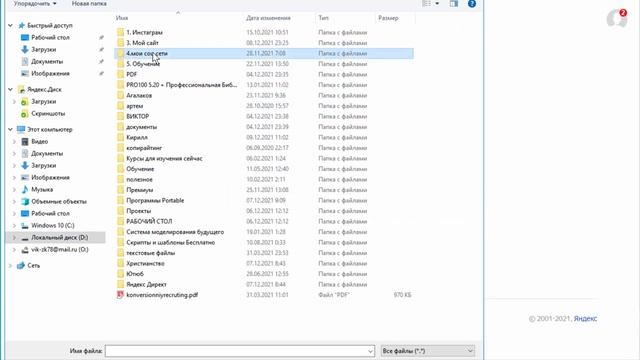Open the view options dropdown arrow
Image resolution: width=640 pixels, height=360 pixels.
(x=437, y=4)
